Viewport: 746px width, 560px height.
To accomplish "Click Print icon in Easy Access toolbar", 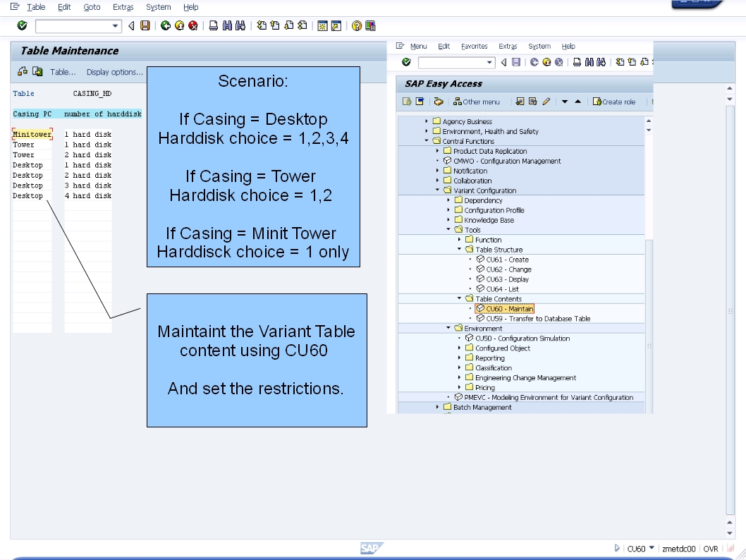I will coord(577,62).
